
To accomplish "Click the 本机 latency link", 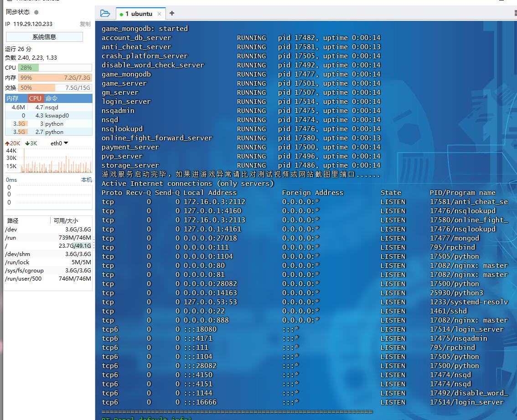I will [x=87, y=180].
